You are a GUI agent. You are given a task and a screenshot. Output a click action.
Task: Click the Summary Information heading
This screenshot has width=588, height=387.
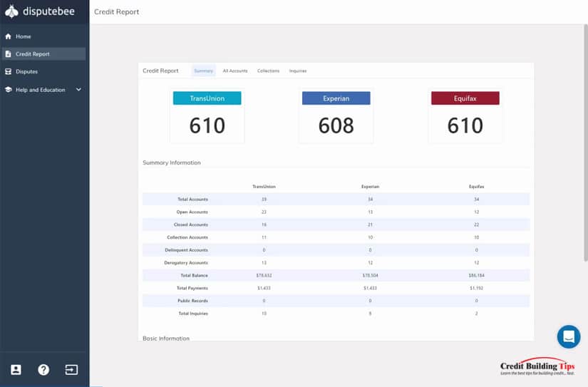(171, 162)
